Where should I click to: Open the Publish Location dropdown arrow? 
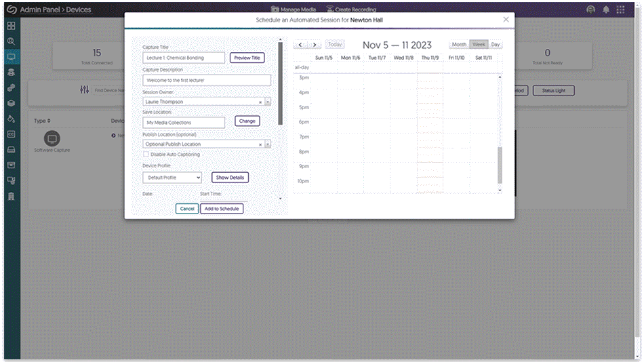point(268,144)
